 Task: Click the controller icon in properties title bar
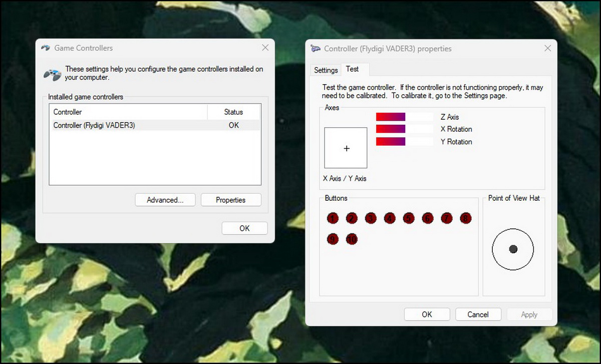tap(316, 49)
